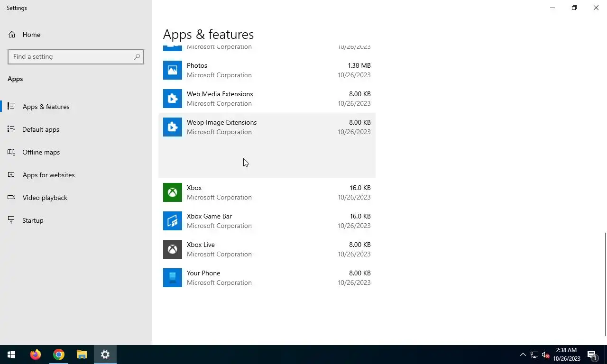The height and width of the screenshot is (364, 607).
Task: Click the date under Web Media Extensions size
Action: point(354,103)
